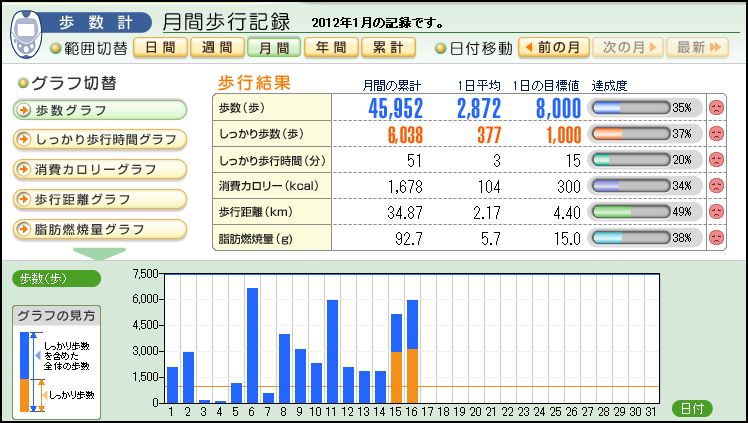
Task: Show the 消費カロリーグラフ
Action: pos(100,170)
